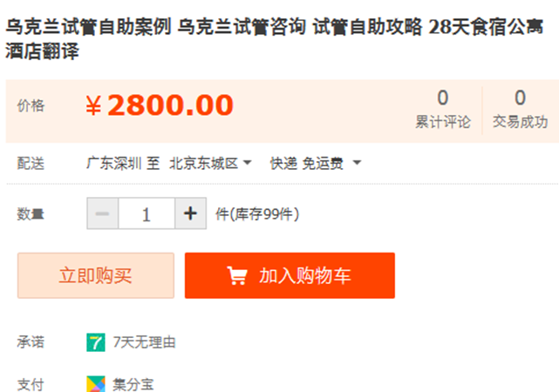Click the 7-day return green icon
This screenshot has height=392, width=559.
96,342
